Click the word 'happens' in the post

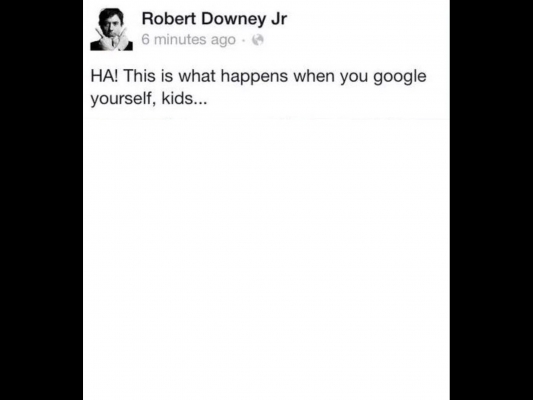point(254,76)
